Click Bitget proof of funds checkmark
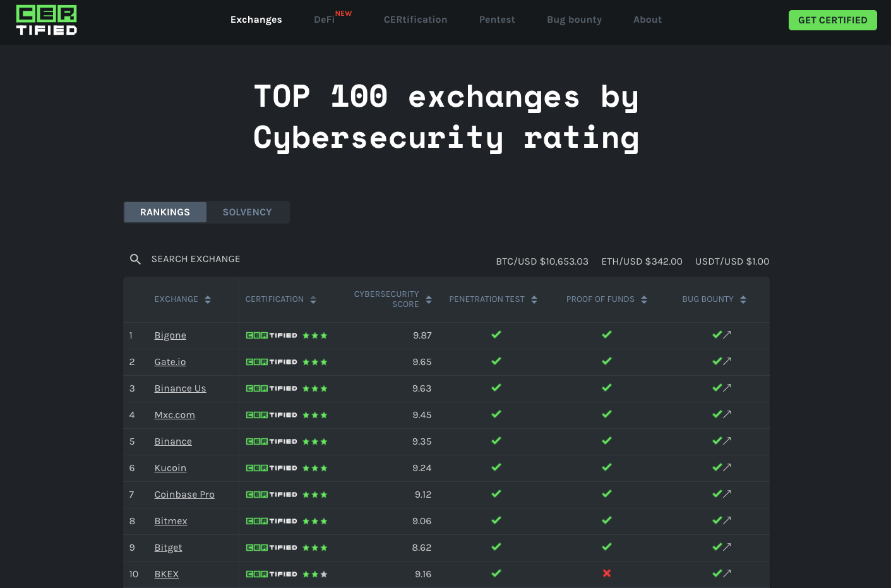The image size is (891, 588). click(x=607, y=547)
